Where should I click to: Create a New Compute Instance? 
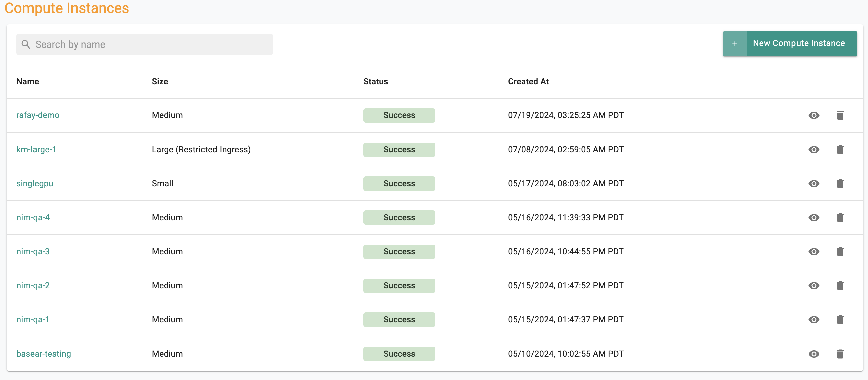790,44
